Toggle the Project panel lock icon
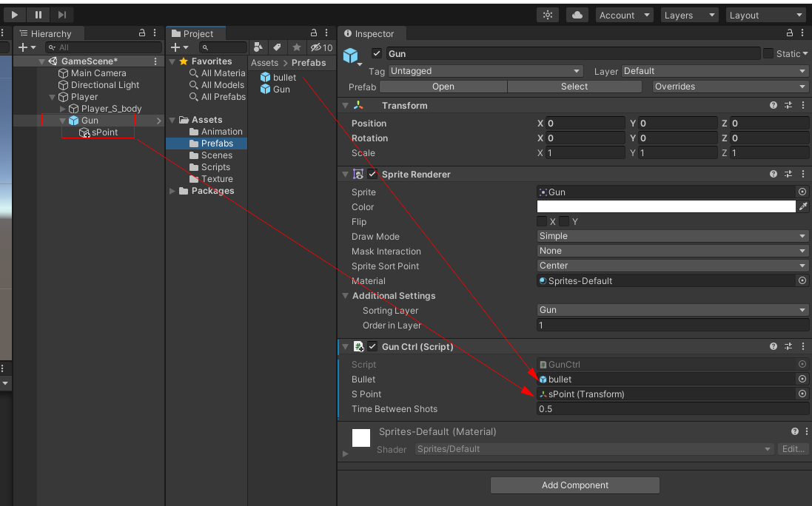Image resolution: width=812 pixels, height=506 pixels. pyautogui.click(x=314, y=33)
